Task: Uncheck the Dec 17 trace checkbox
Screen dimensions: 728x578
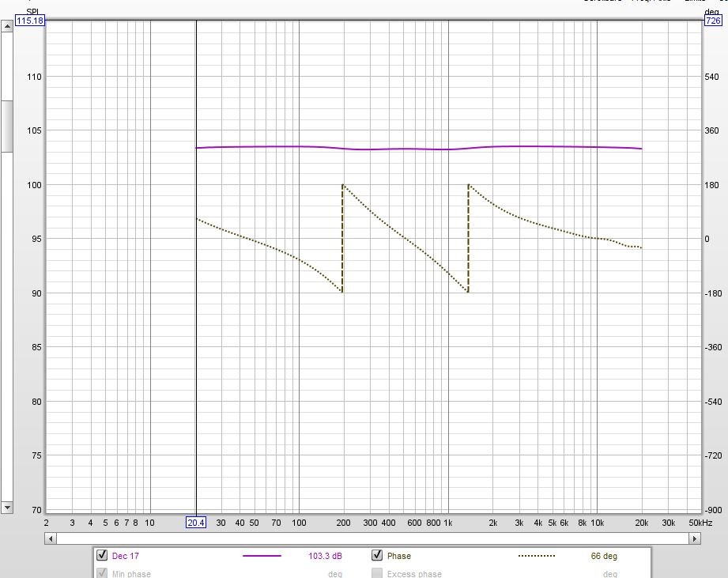Action: tap(102, 555)
